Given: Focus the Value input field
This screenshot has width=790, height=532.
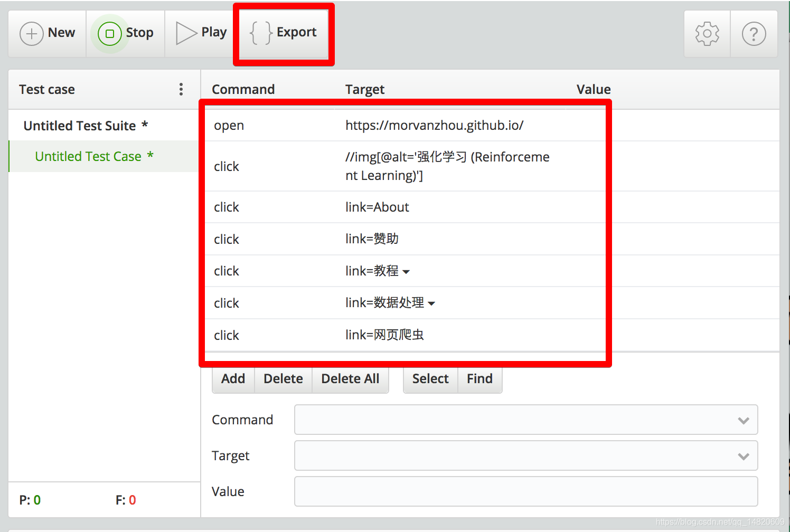Looking at the screenshot, I should [526, 491].
